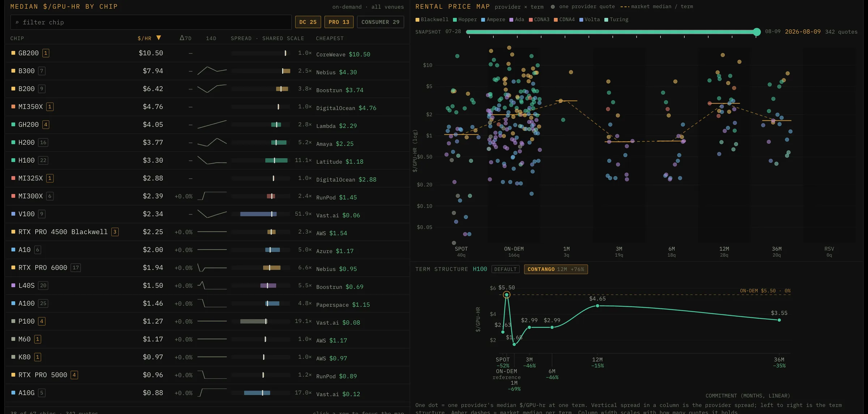
Task: Select the RTX PRO 4500 Blackwell chip name
Action: pos(63,232)
